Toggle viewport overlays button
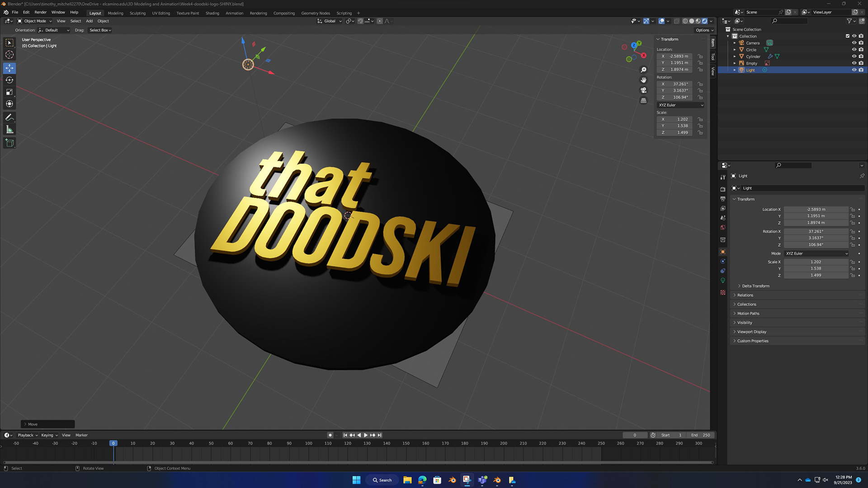Image resolution: width=868 pixels, height=488 pixels. click(661, 21)
